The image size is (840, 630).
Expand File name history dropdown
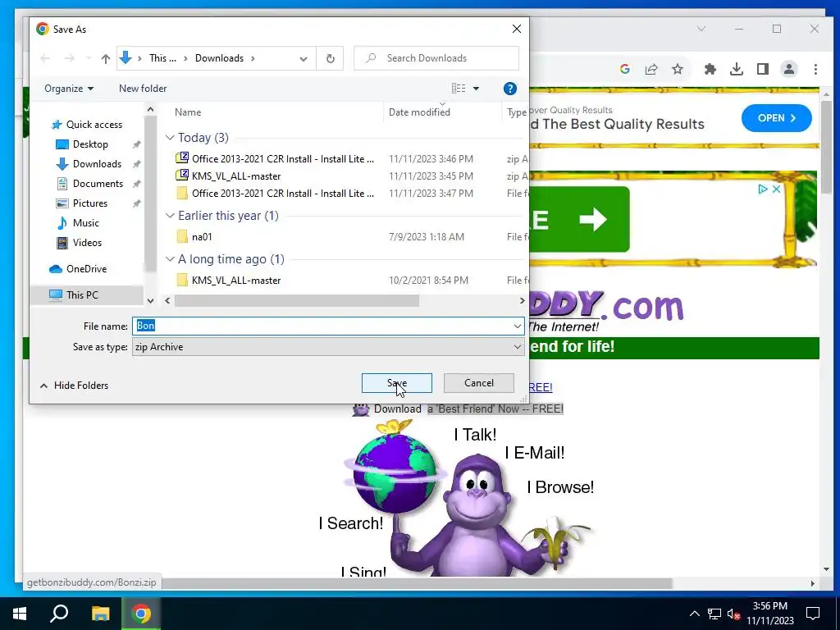(517, 326)
